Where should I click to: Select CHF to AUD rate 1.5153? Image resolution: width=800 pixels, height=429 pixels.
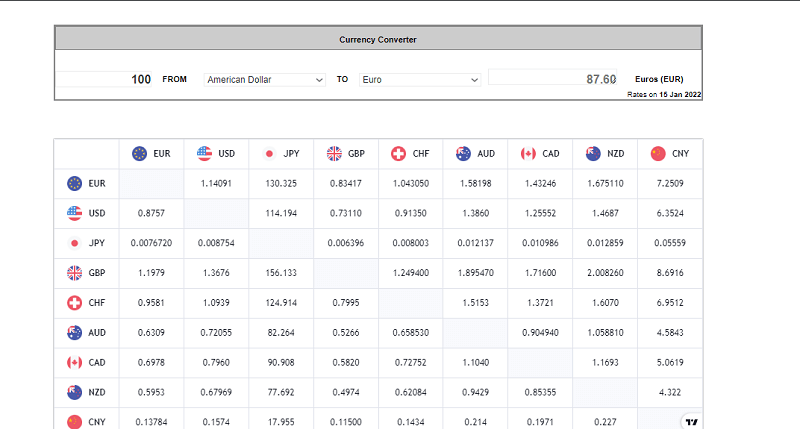[476, 302]
